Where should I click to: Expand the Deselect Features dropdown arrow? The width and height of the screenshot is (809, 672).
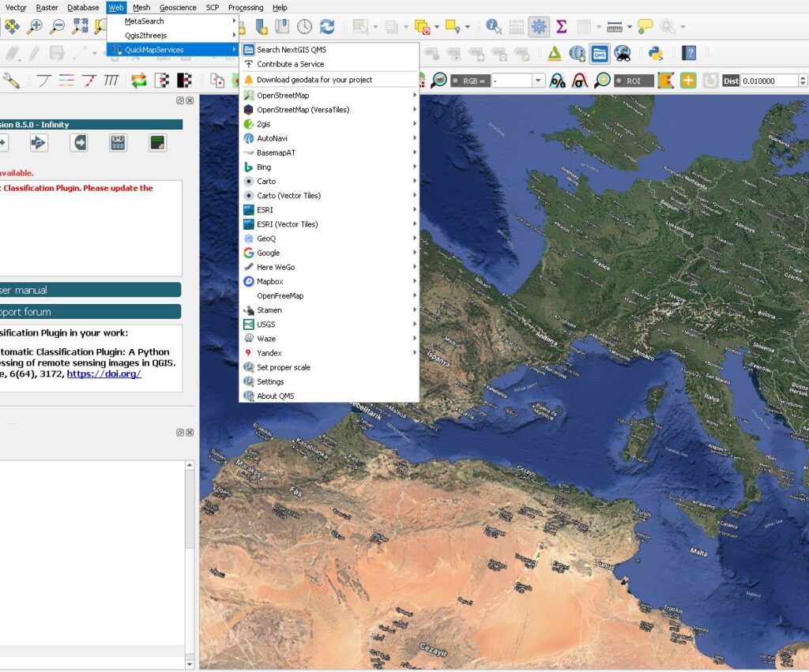coord(436,27)
